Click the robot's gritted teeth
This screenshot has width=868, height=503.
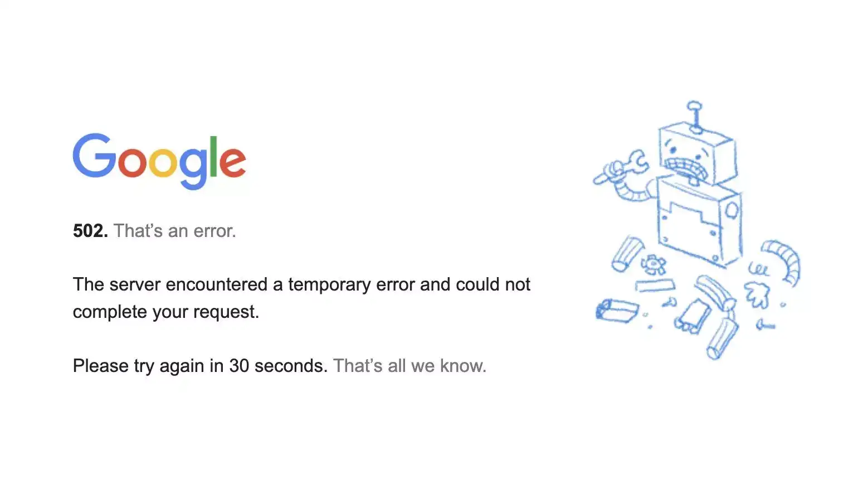click(686, 168)
